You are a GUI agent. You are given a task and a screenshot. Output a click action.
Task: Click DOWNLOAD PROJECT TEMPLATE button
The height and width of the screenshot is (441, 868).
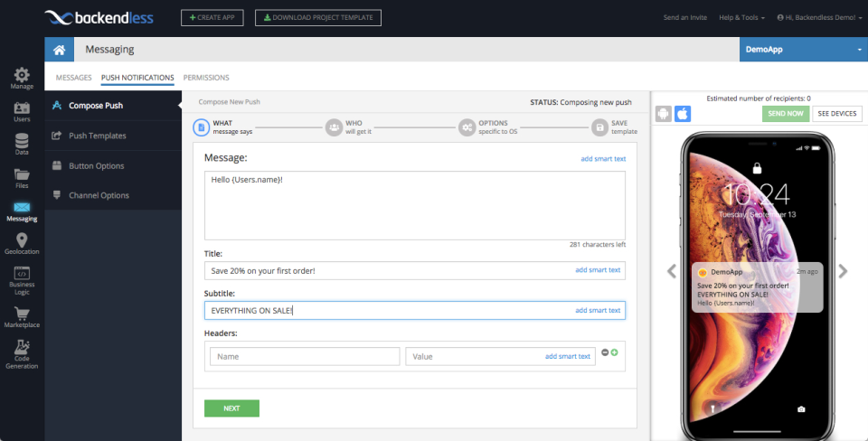click(x=318, y=18)
